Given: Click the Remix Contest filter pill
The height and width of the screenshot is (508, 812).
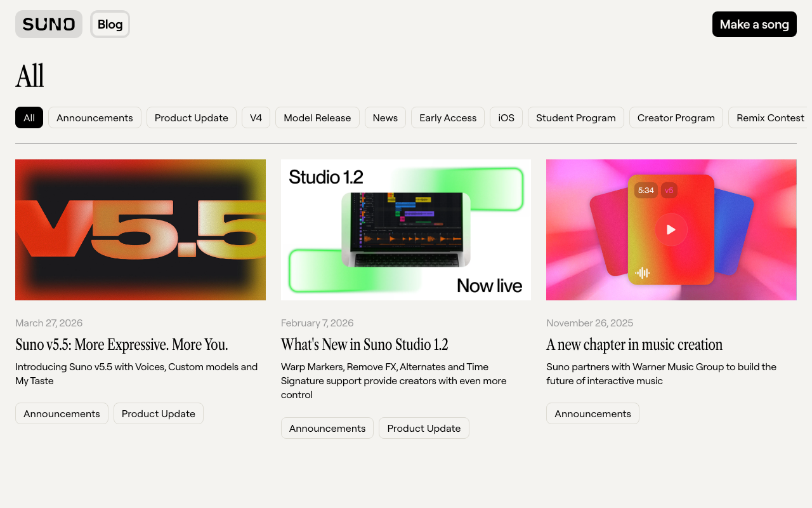Looking at the screenshot, I should point(769,117).
